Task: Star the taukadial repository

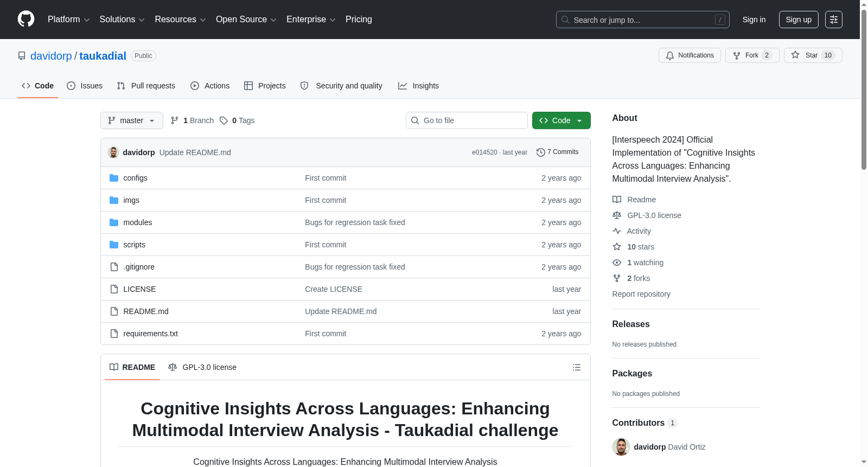Action: point(813,55)
